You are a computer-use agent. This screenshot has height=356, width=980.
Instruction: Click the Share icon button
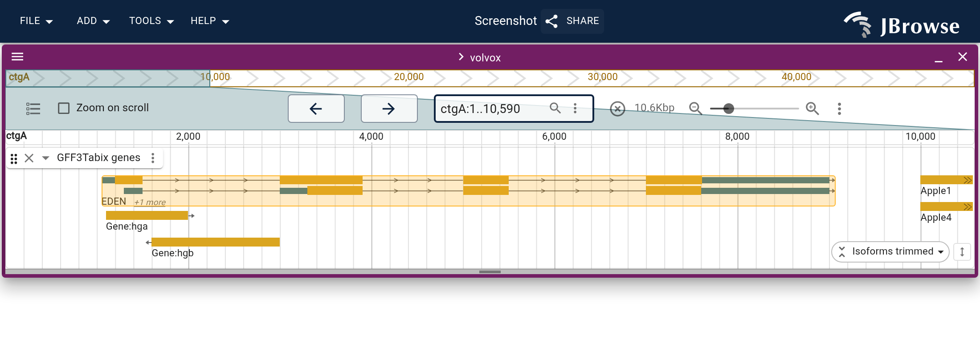click(573, 21)
